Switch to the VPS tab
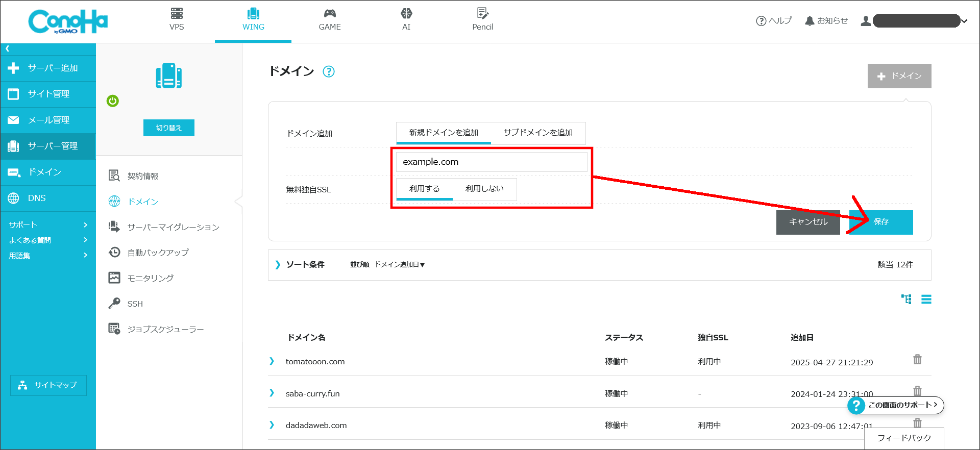The image size is (980, 450). pyautogui.click(x=177, y=20)
